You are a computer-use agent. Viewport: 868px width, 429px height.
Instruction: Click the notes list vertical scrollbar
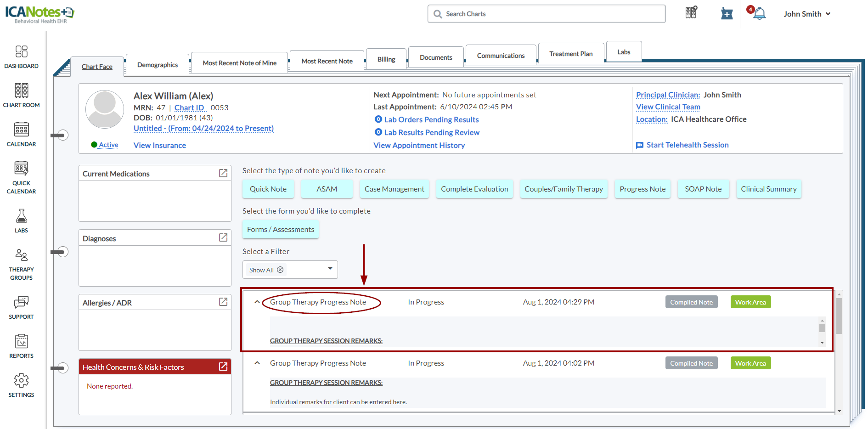point(839,317)
